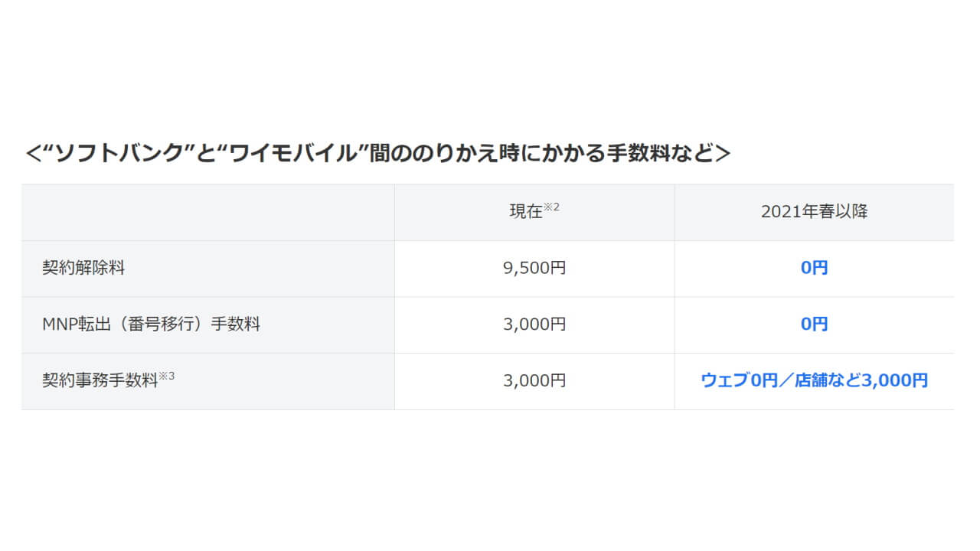The width and height of the screenshot is (980, 551).
Task: Open the ※3 footnote marker beside 契約事務手数料
Action: click(x=167, y=375)
